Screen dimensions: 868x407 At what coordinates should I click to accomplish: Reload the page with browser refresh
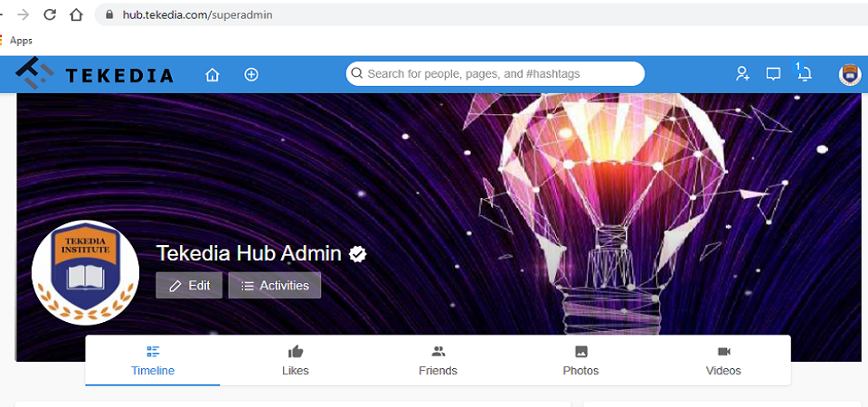[x=50, y=14]
